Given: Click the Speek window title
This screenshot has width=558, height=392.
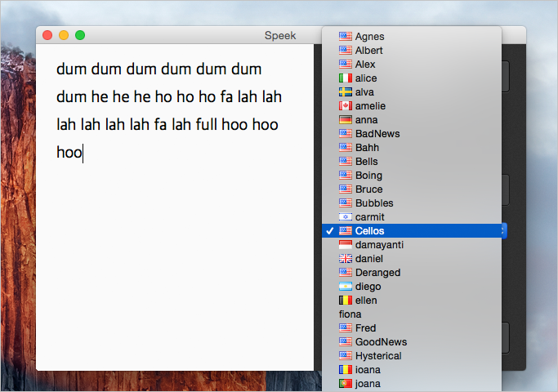Looking at the screenshot, I should point(280,36).
